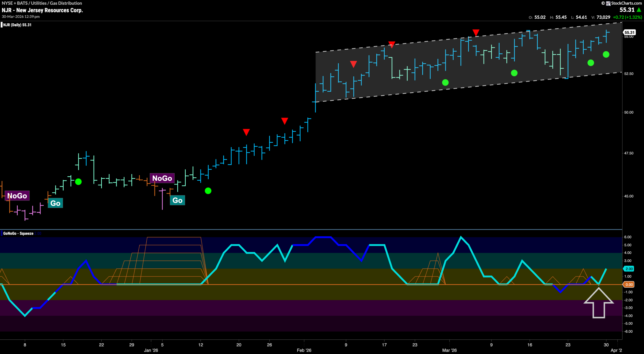Select the NJR - New Jersey Resources Corp. title
The image size is (644, 354).
pos(42,10)
